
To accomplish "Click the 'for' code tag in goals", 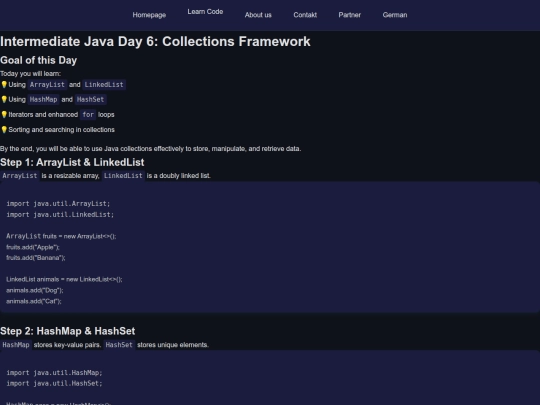I will click(x=88, y=115).
